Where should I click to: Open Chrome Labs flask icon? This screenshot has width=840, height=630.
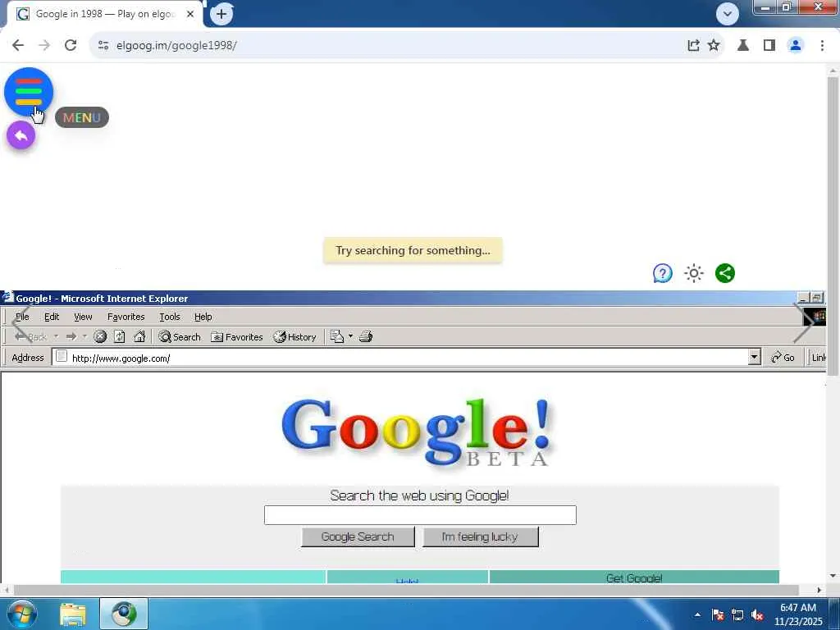tap(742, 45)
